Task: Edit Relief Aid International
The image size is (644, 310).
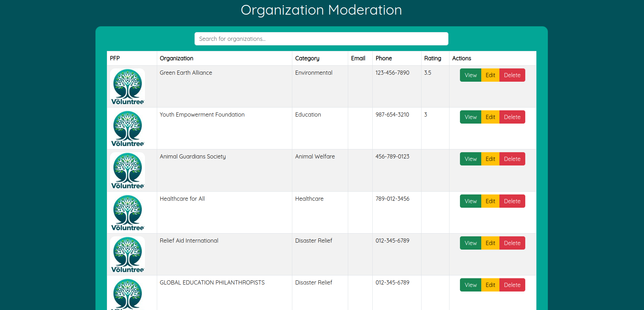Action: (x=490, y=243)
